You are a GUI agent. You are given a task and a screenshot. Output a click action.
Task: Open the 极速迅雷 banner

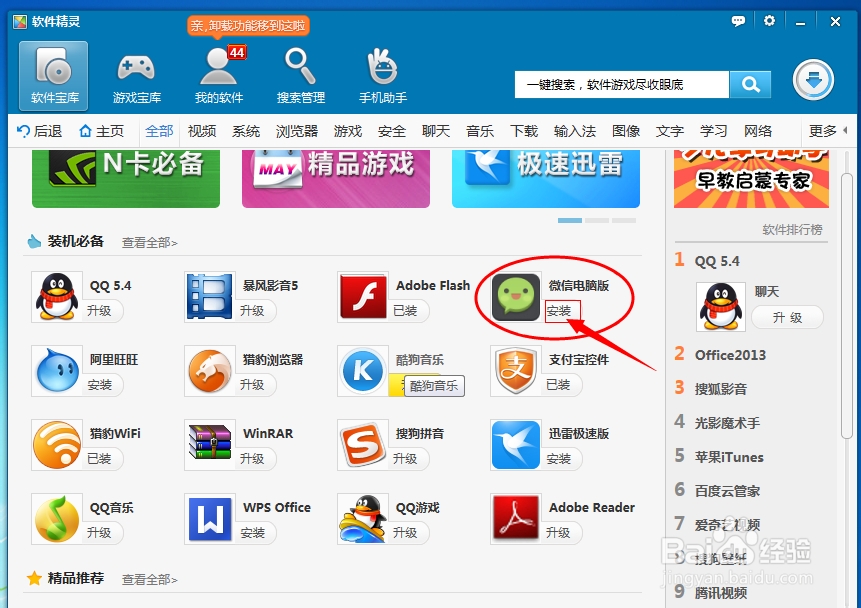click(x=545, y=179)
